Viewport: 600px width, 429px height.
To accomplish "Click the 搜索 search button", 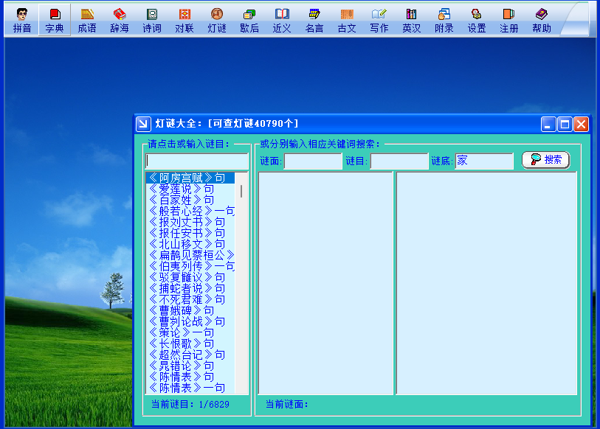I will point(545,160).
